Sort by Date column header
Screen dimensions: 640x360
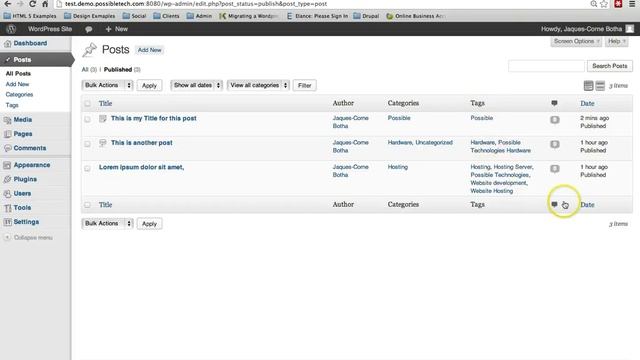[587, 104]
